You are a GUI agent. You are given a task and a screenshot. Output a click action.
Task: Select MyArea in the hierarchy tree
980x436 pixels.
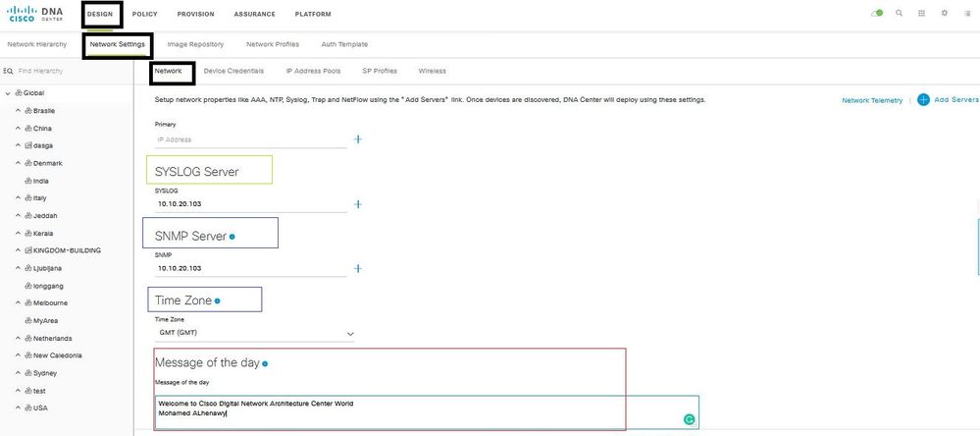[x=46, y=320]
